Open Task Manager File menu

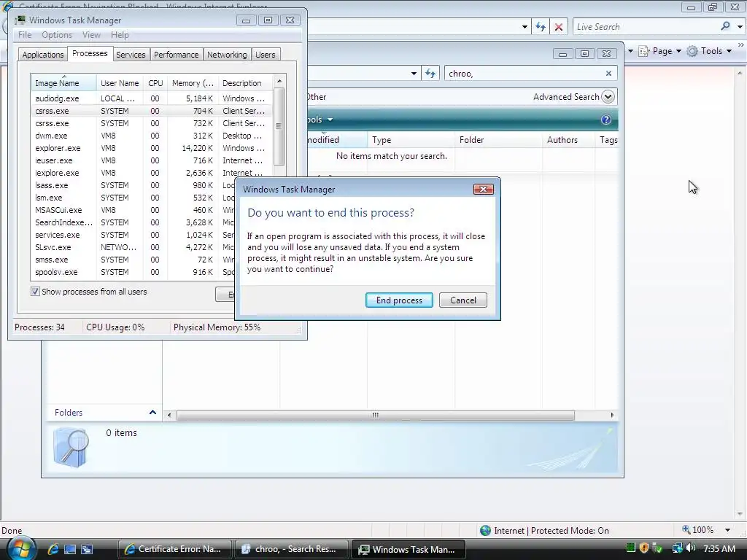[x=25, y=35]
